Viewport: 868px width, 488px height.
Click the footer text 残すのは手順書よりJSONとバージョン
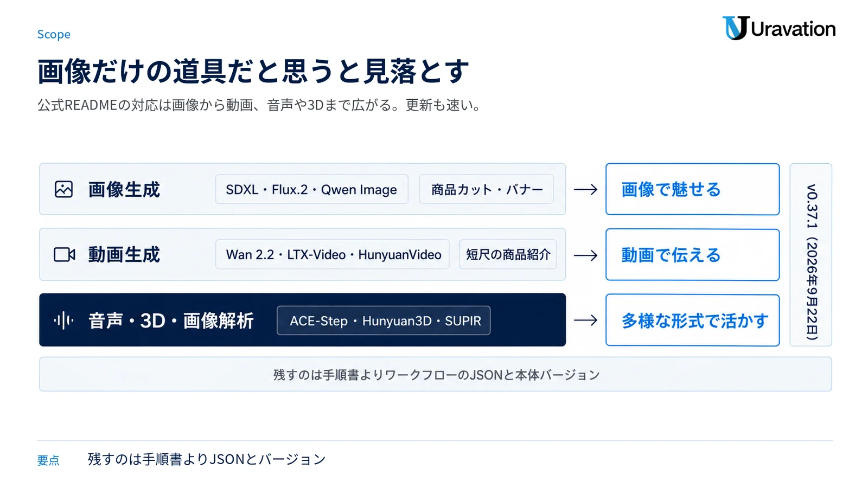(207, 459)
